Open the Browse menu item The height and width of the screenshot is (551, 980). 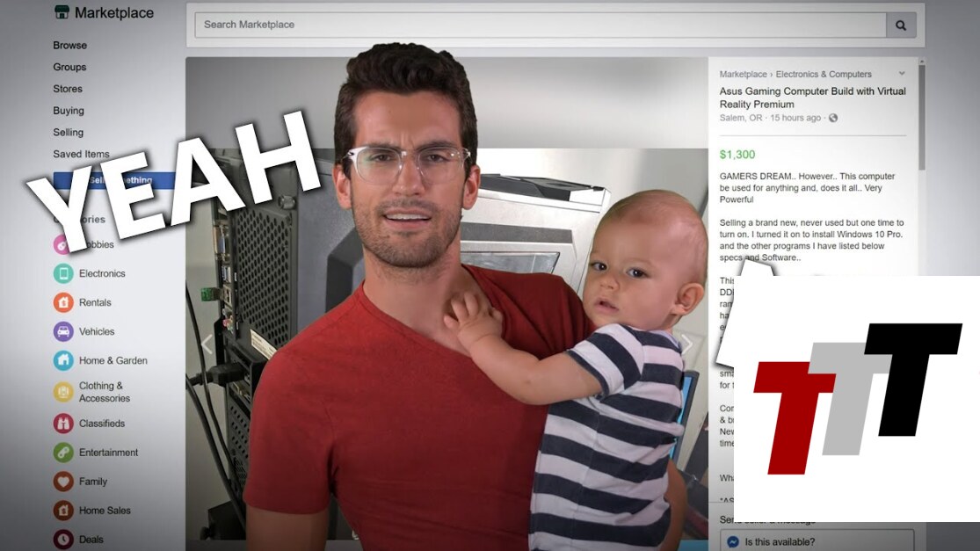click(x=69, y=46)
